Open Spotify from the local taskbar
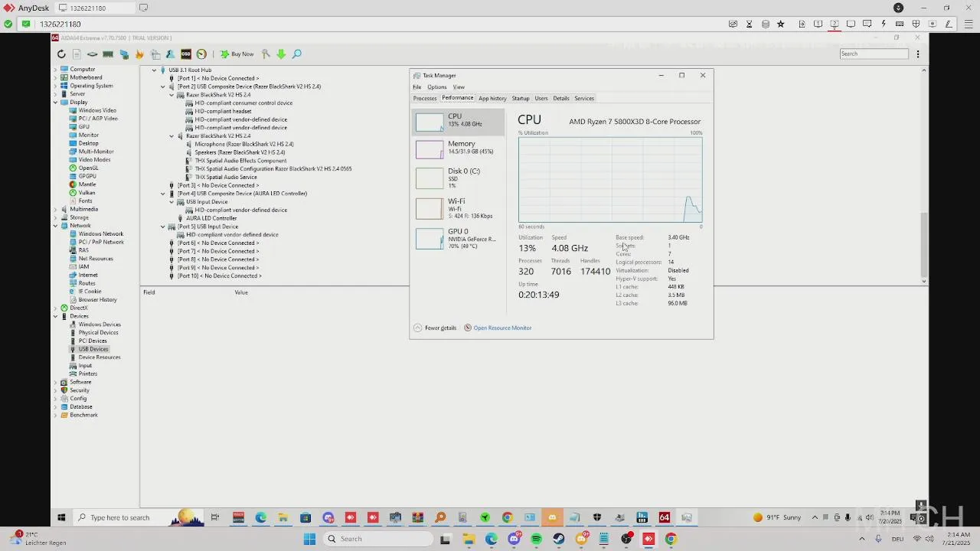This screenshot has width=980, height=551. point(536,539)
